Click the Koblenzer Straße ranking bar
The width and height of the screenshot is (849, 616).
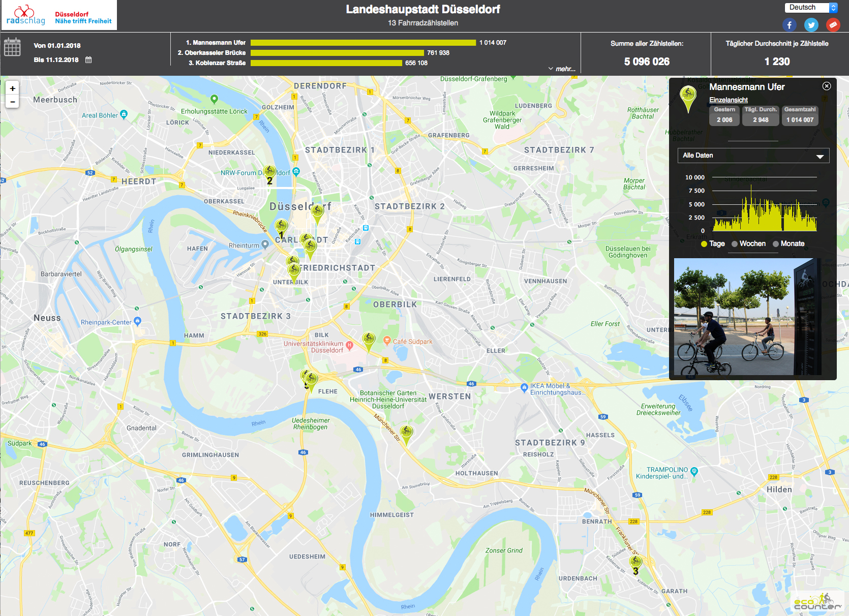[326, 63]
